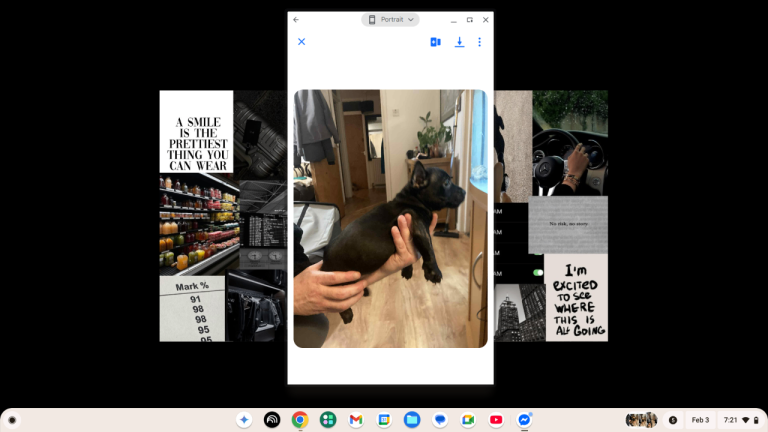Screen dimensions: 768x432
Task: Open the Feb 3 calendar date panel
Action: (700, 420)
